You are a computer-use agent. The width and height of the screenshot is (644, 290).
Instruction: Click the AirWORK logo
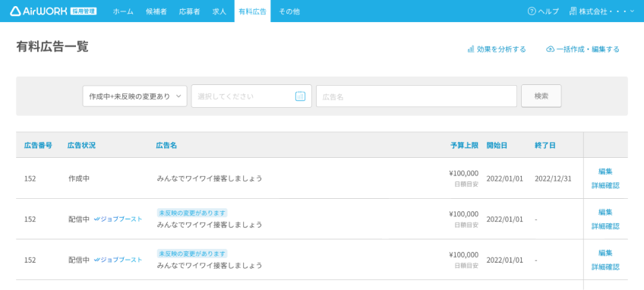(53, 11)
